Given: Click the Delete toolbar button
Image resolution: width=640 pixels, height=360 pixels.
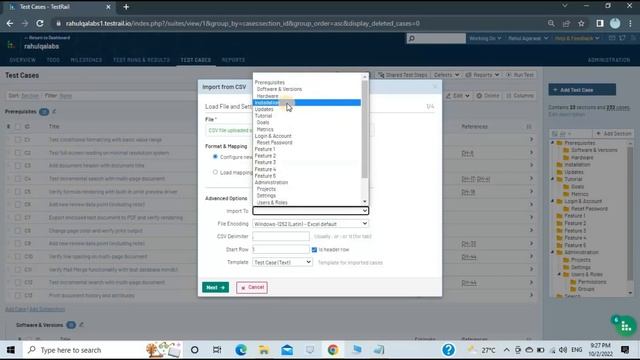Looking at the screenshot, I should [x=487, y=96].
